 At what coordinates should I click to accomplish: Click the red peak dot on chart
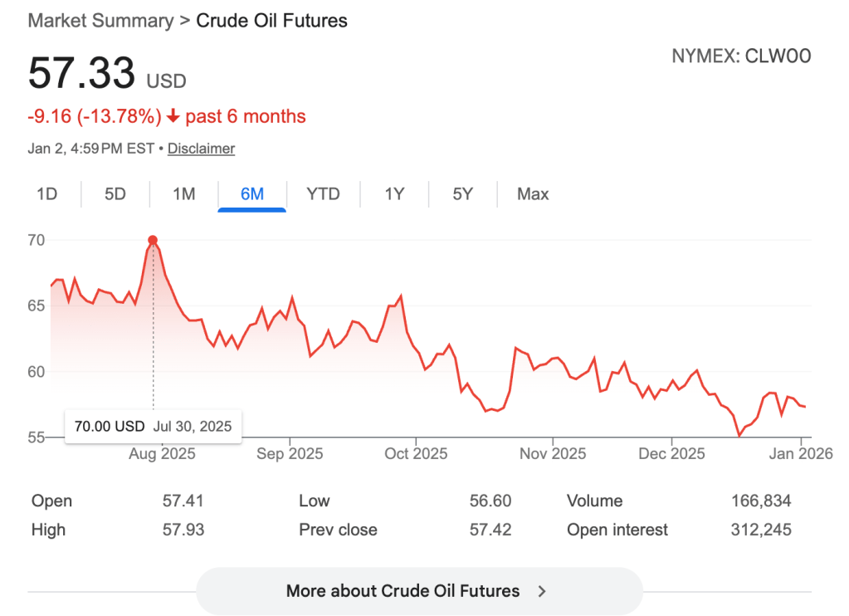[153, 241]
